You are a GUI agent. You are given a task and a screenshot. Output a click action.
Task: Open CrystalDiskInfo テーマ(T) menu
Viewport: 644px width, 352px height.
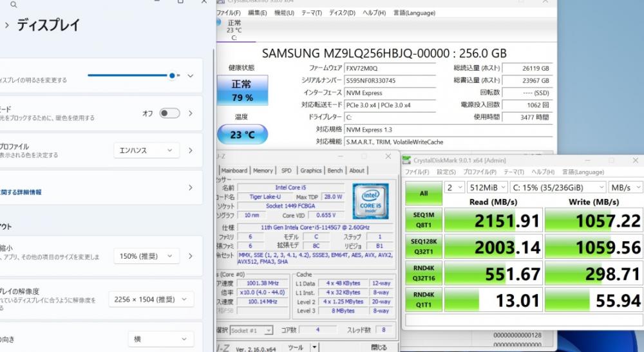click(312, 13)
